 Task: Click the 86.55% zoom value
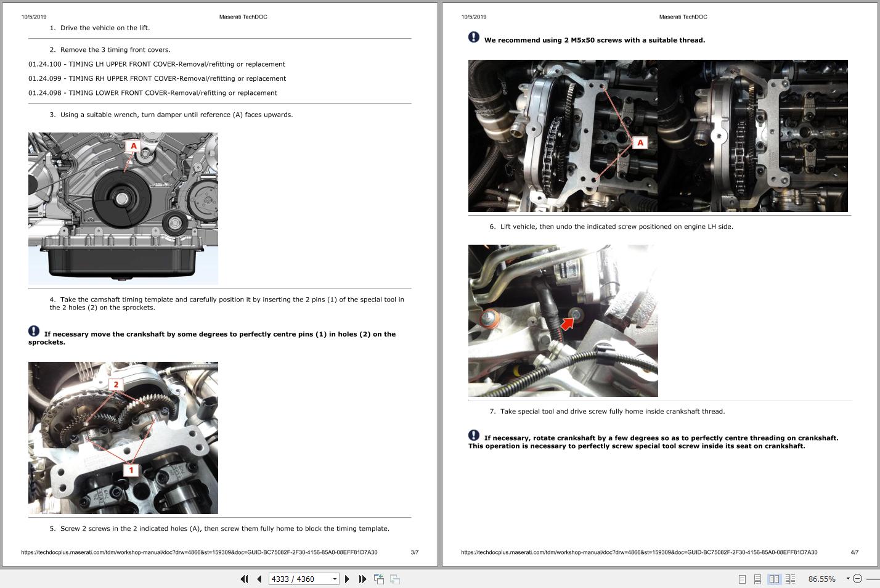(821, 579)
